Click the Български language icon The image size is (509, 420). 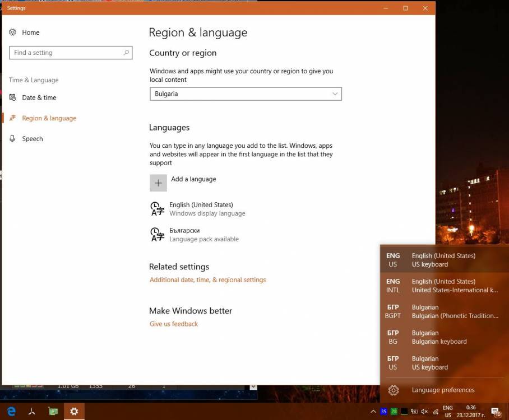point(158,235)
